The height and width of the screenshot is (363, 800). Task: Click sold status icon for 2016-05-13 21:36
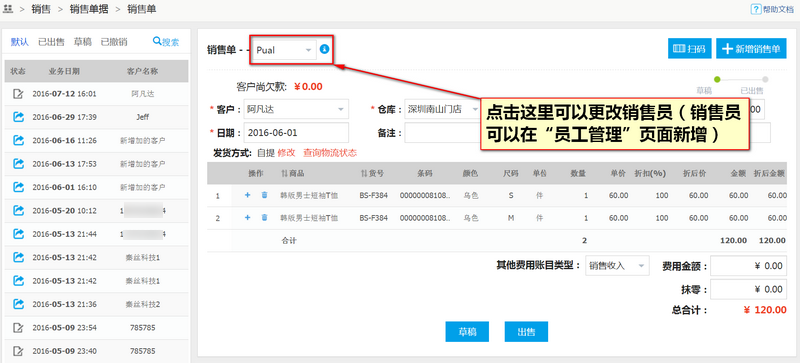pos(18,304)
